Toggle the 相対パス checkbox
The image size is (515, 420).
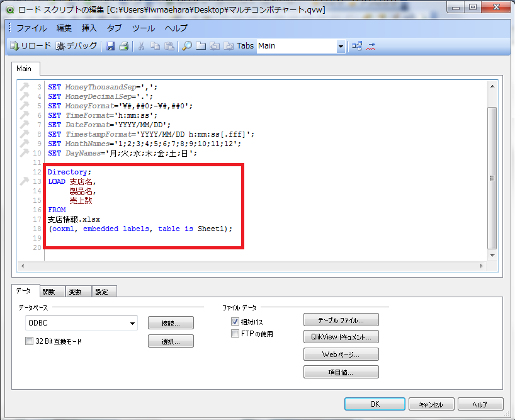235,322
